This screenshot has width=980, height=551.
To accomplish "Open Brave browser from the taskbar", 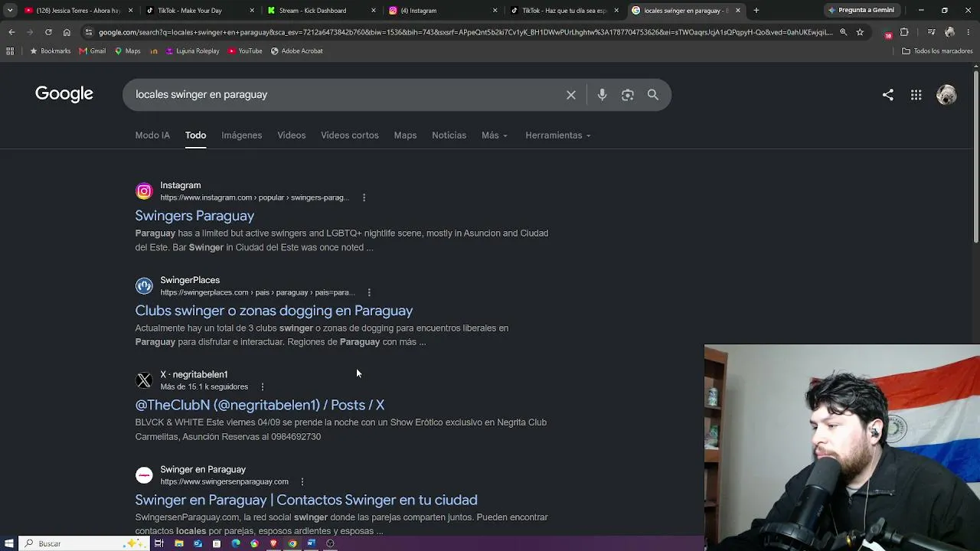I will 273,543.
